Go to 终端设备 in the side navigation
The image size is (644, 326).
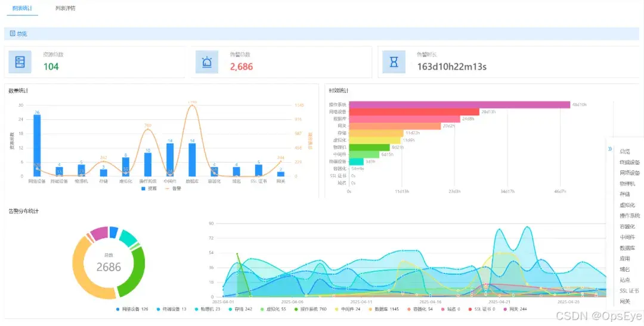[629, 162]
